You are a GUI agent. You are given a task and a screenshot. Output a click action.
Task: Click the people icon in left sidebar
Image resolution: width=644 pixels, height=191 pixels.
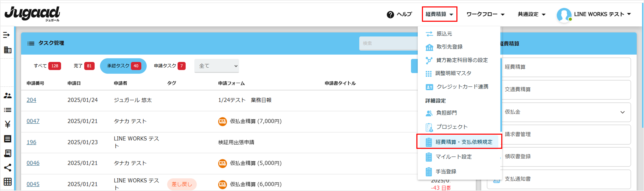(7, 96)
